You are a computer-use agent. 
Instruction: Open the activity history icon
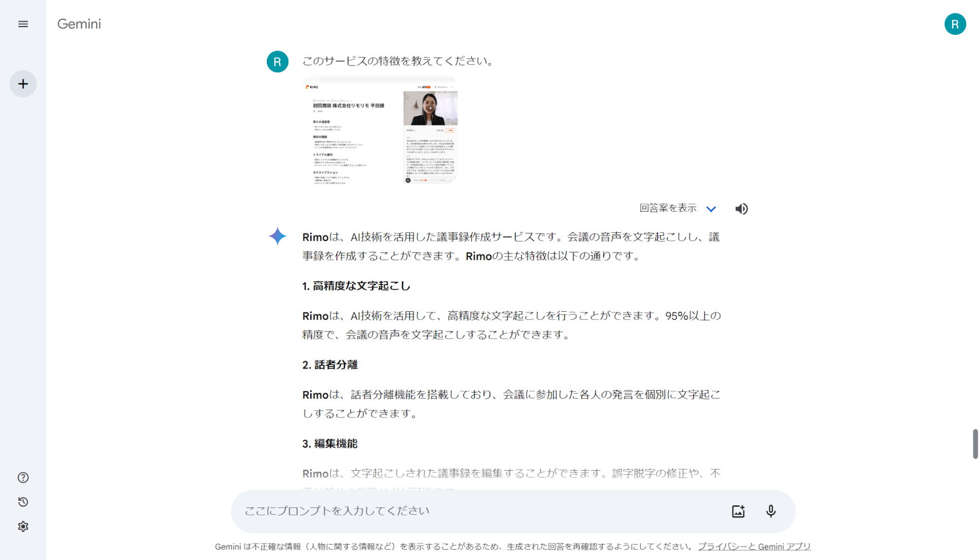tap(23, 502)
